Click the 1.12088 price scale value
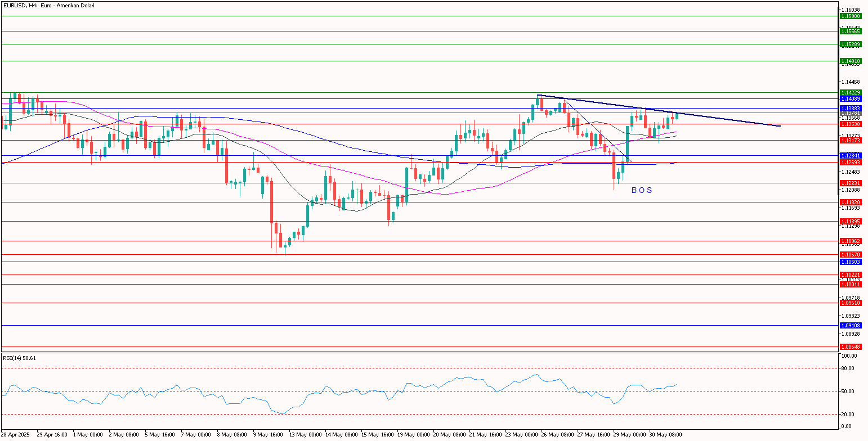Screen dimensions: 868x441 (x=851, y=190)
